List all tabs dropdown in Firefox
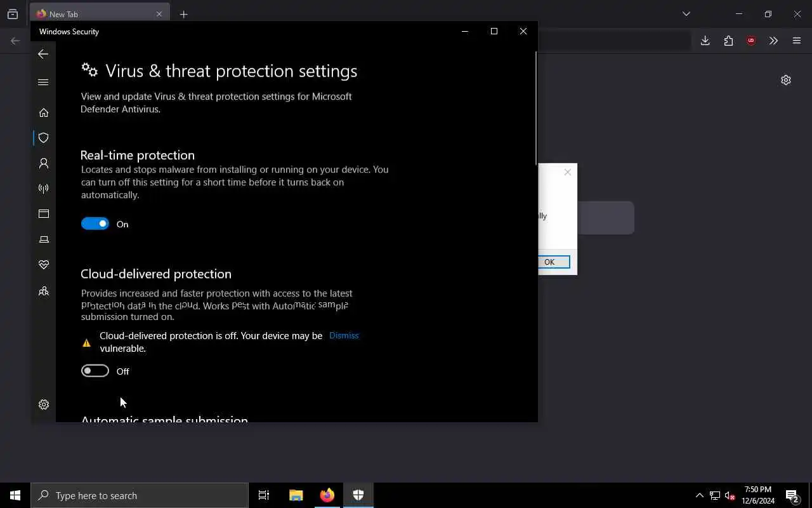This screenshot has height=508, width=812. point(686,13)
